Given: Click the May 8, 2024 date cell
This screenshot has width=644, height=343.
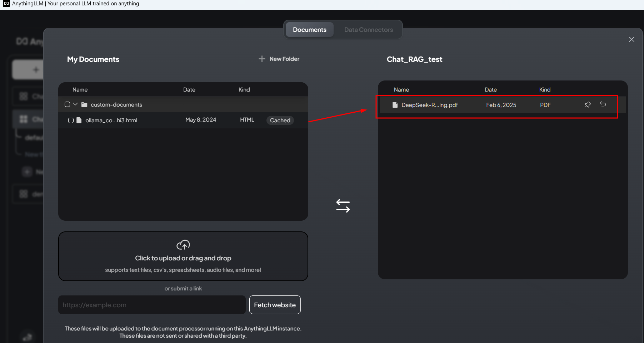Looking at the screenshot, I should pos(201,120).
